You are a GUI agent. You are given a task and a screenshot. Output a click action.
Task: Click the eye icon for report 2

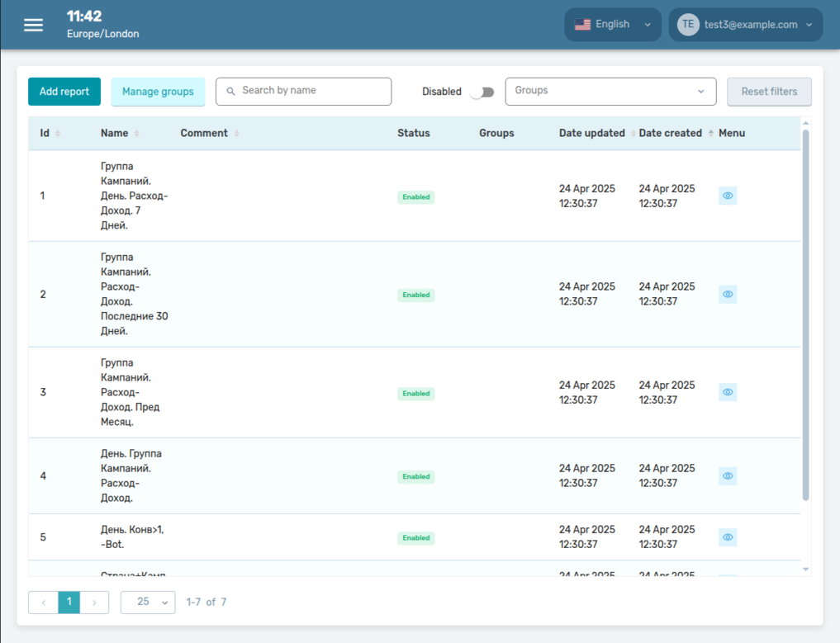[728, 295]
